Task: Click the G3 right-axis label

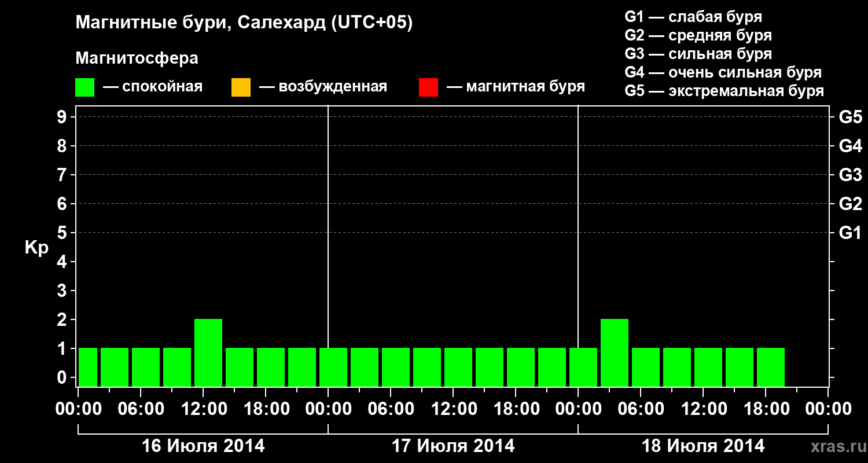Action: tap(850, 175)
